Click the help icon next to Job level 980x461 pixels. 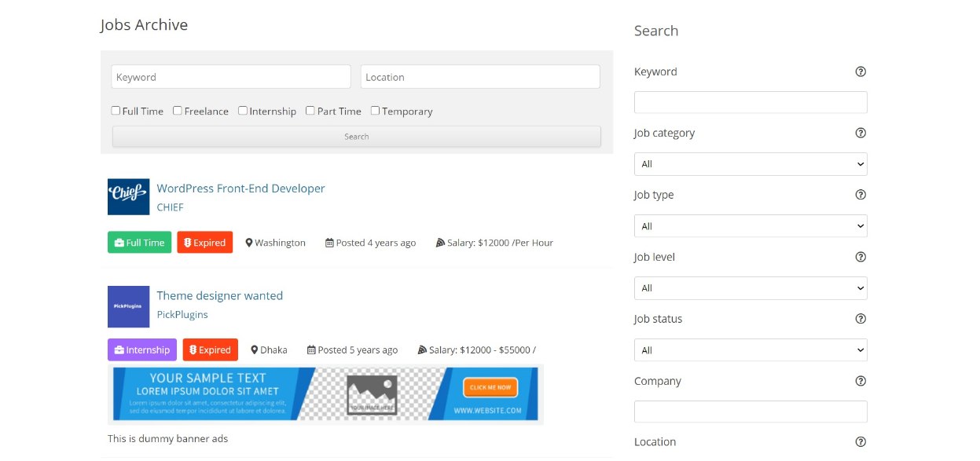tap(861, 257)
